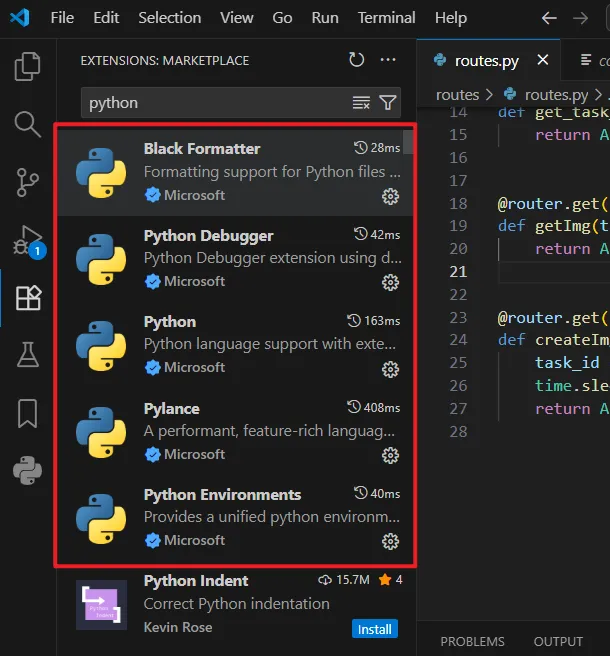
Task: Open the Edit menu
Action: pyautogui.click(x=106, y=18)
